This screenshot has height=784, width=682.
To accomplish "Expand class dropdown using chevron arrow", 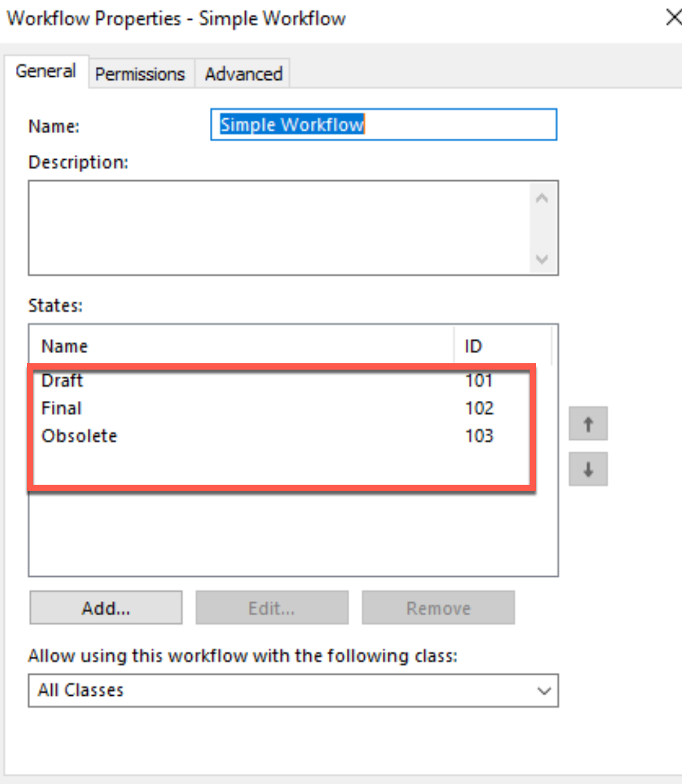I will 544,691.
